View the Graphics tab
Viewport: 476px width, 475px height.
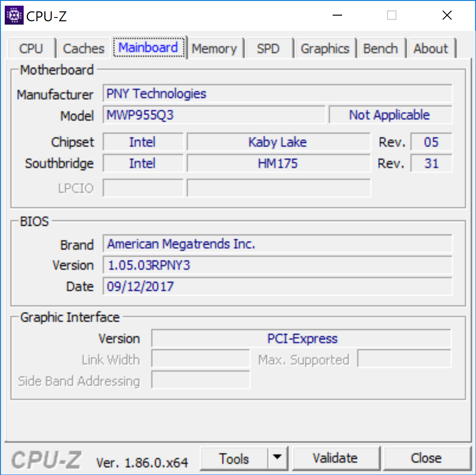coord(325,49)
